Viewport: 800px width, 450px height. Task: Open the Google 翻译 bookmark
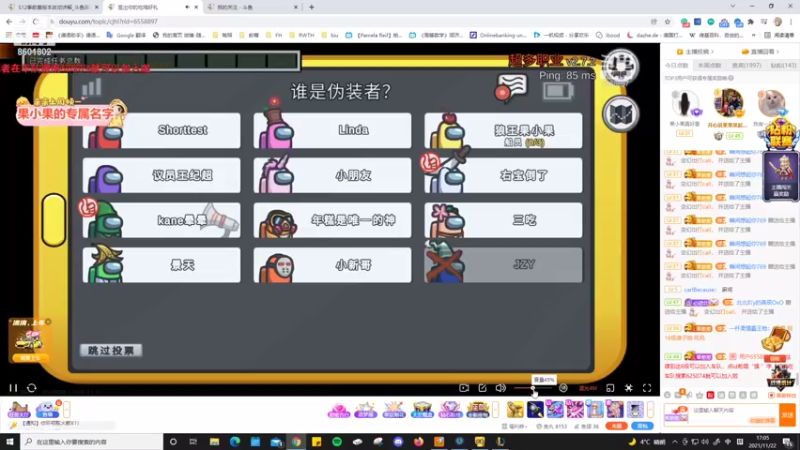pos(125,35)
